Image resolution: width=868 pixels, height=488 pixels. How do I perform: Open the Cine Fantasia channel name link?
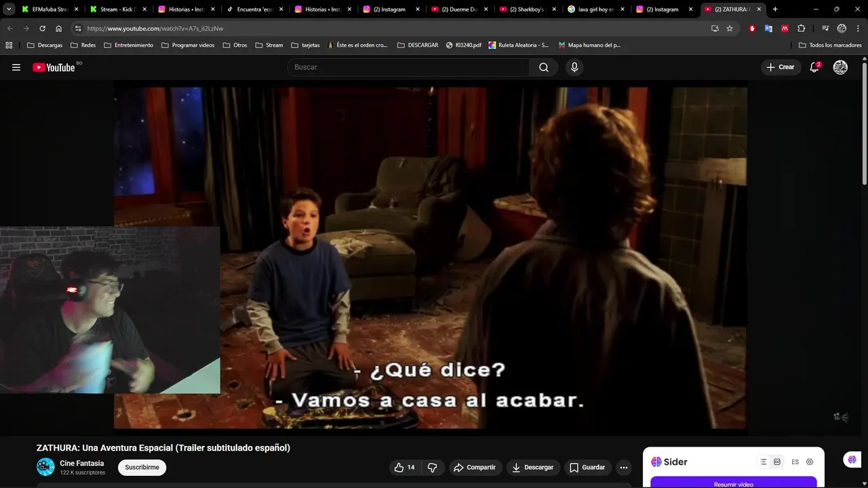82,464
